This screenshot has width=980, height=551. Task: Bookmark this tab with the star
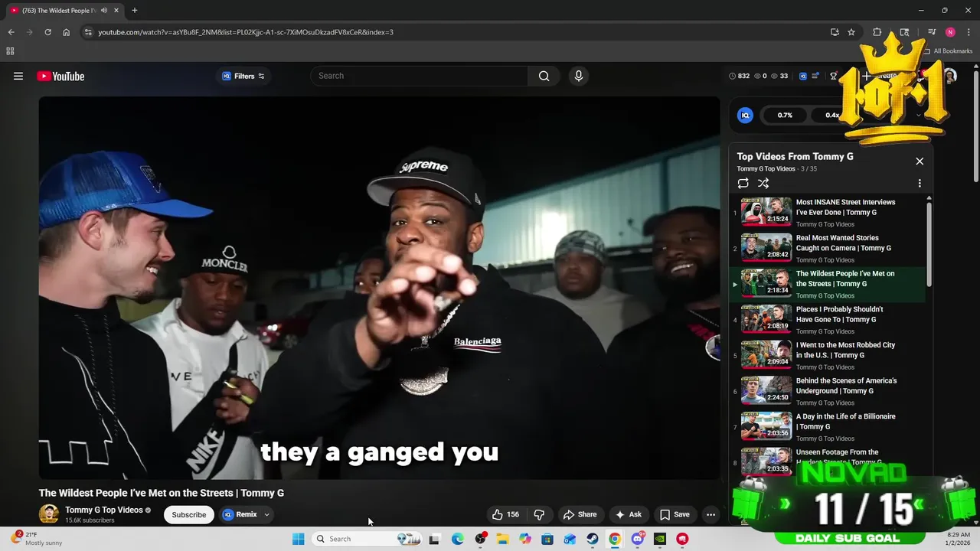pos(851,32)
